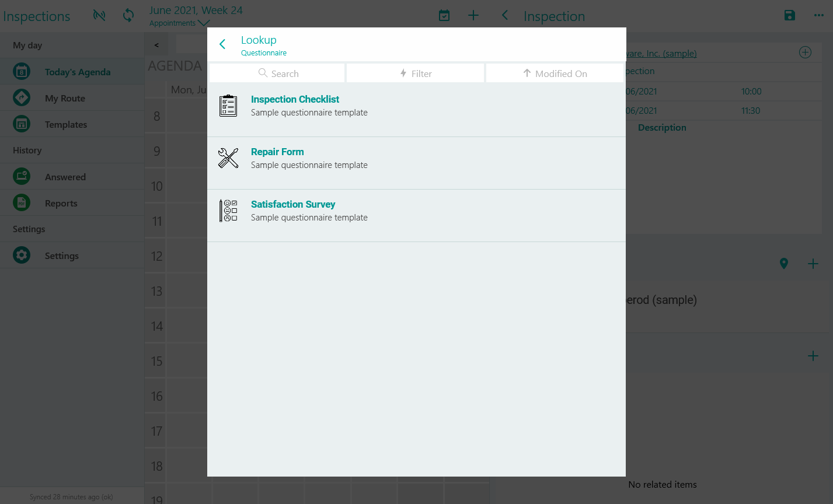Open the more options ellipsis menu
Image resolution: width=833 pixels, height=504 pixels.
pyautogui.click(x=819, y=16)
